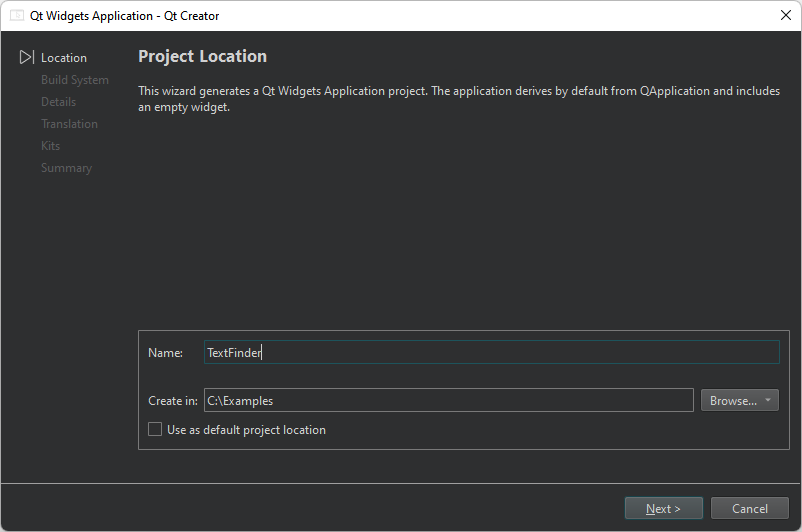This screenshot has height=532, width=802.
Task: Click the Qt Creator window icon in title bar
Action: point(17,15)
